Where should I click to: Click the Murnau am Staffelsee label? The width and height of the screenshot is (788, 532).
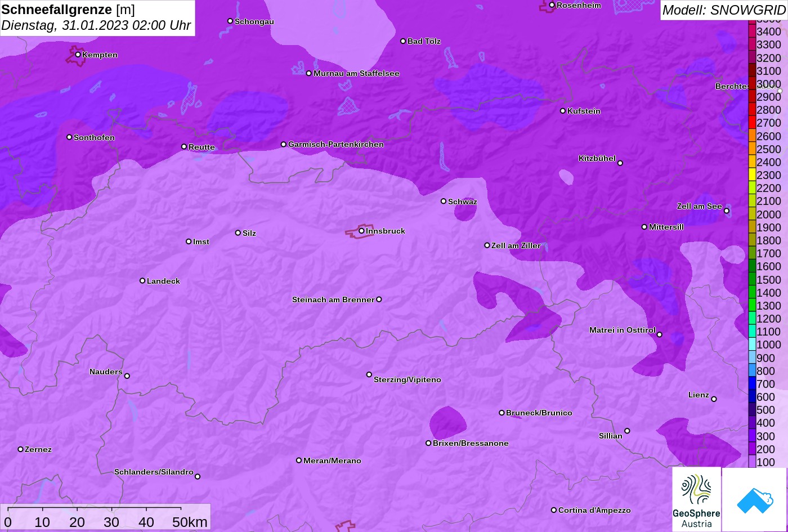[x=356, y=73]
